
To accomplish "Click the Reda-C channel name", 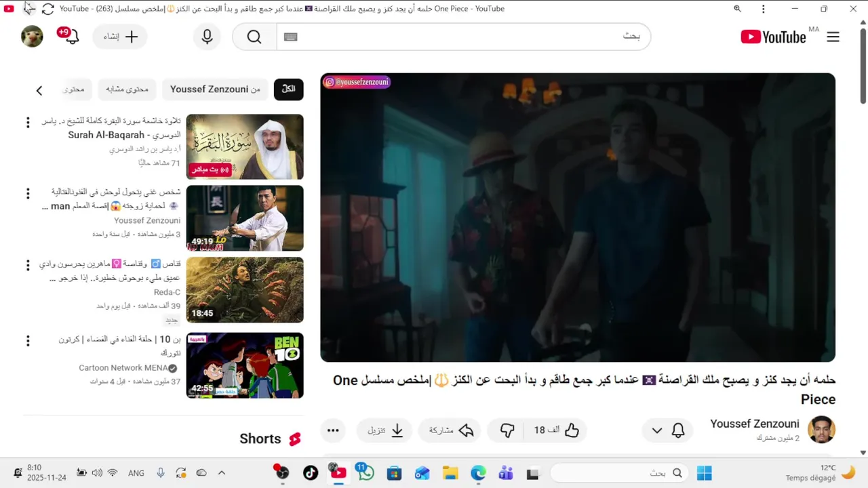I will (167, 292).
